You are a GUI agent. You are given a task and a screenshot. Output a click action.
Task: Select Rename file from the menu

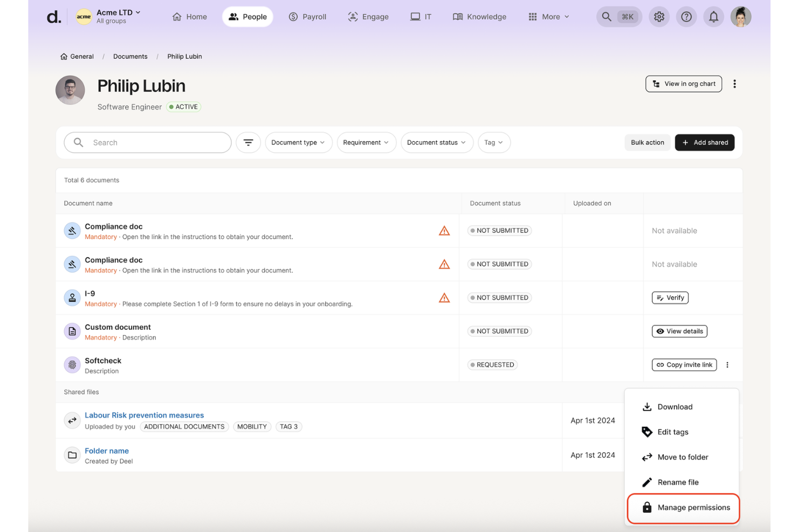point(678,482)
